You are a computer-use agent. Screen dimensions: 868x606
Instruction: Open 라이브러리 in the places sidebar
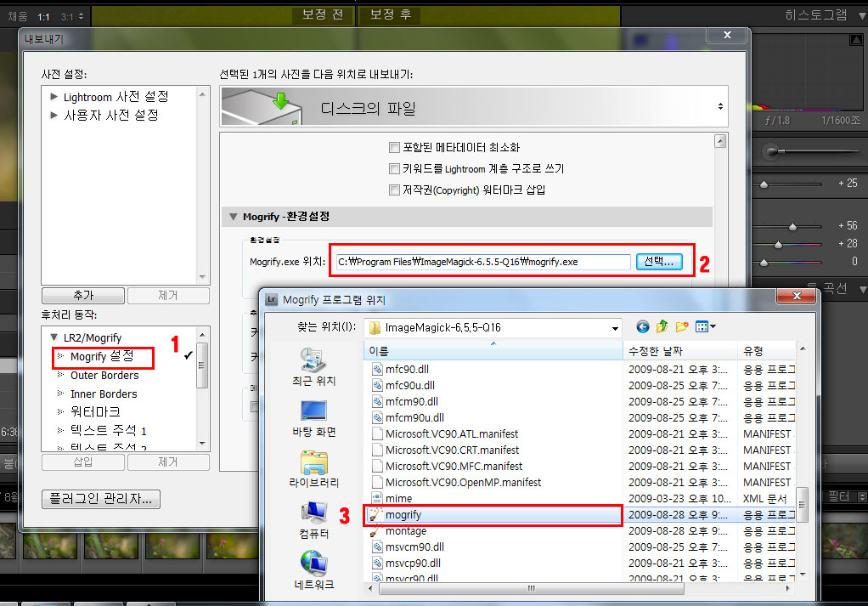(x=313, y=469)
